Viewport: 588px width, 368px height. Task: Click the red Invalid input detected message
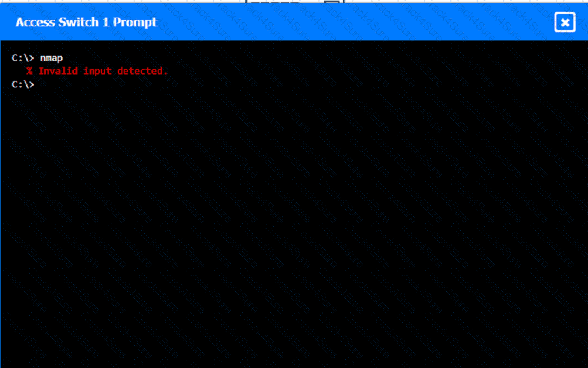(x=97, y=71)
